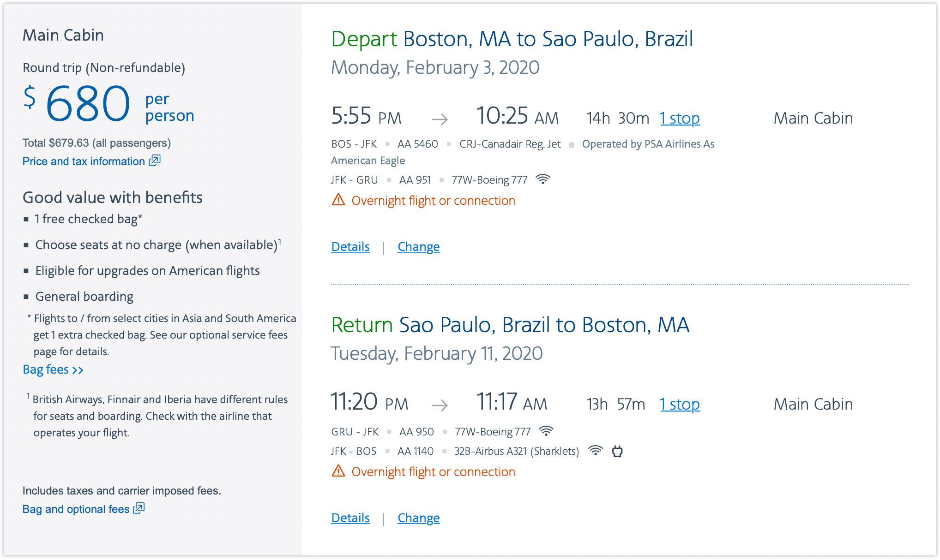Open the Bag fees link
The image size is (940, 560).
(53, 369)
